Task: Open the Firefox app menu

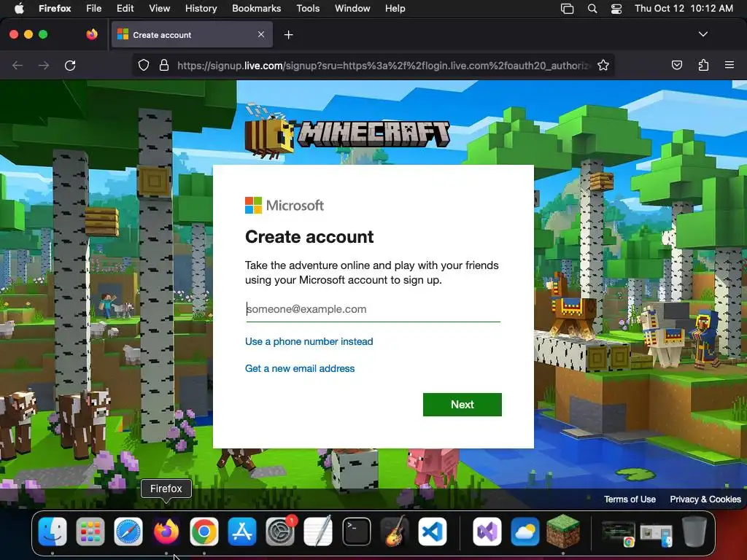Action: 55,8
